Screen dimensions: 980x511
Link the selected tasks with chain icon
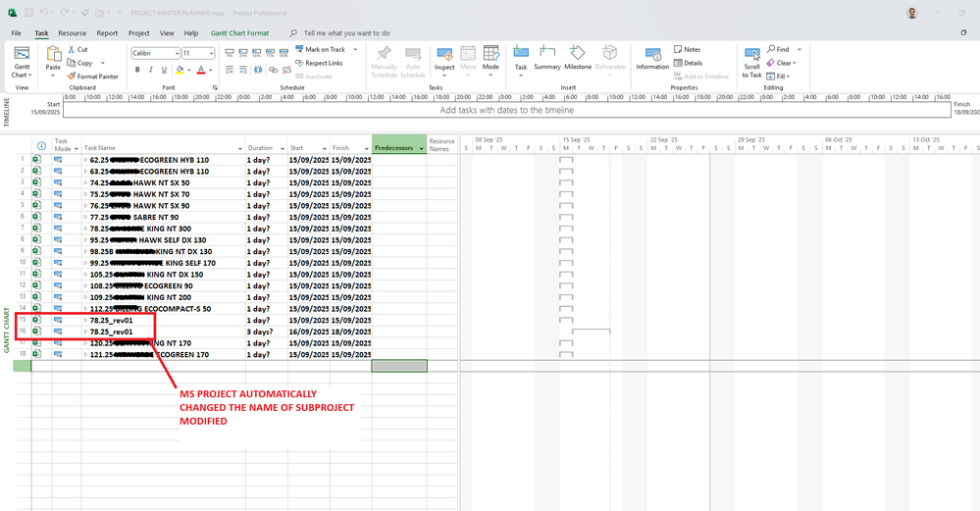[x=273, y=70]
